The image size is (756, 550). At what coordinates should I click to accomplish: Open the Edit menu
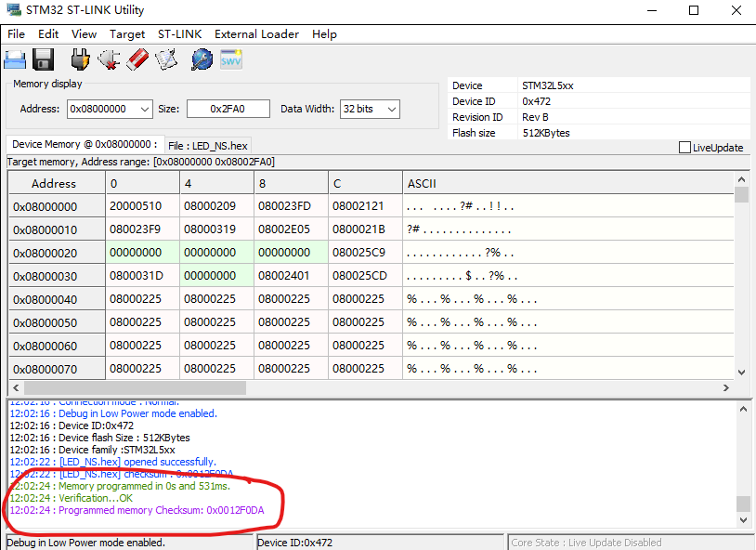[48, 34]
